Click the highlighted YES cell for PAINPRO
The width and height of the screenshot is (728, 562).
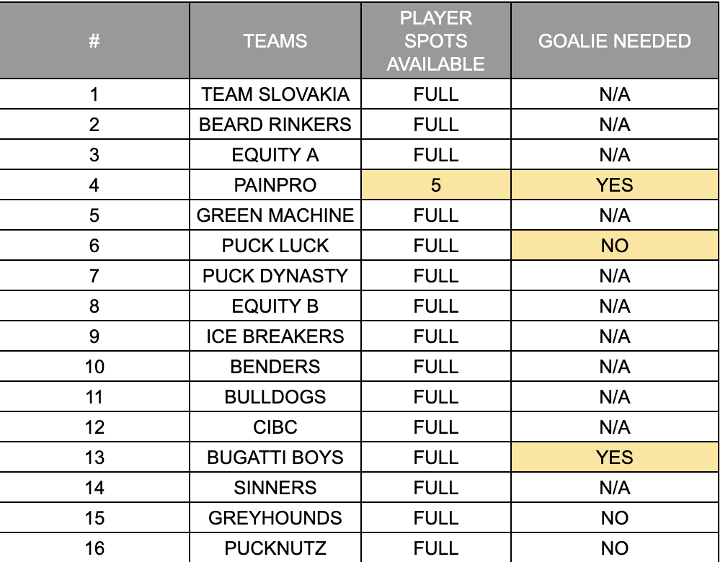click(614, 185)
